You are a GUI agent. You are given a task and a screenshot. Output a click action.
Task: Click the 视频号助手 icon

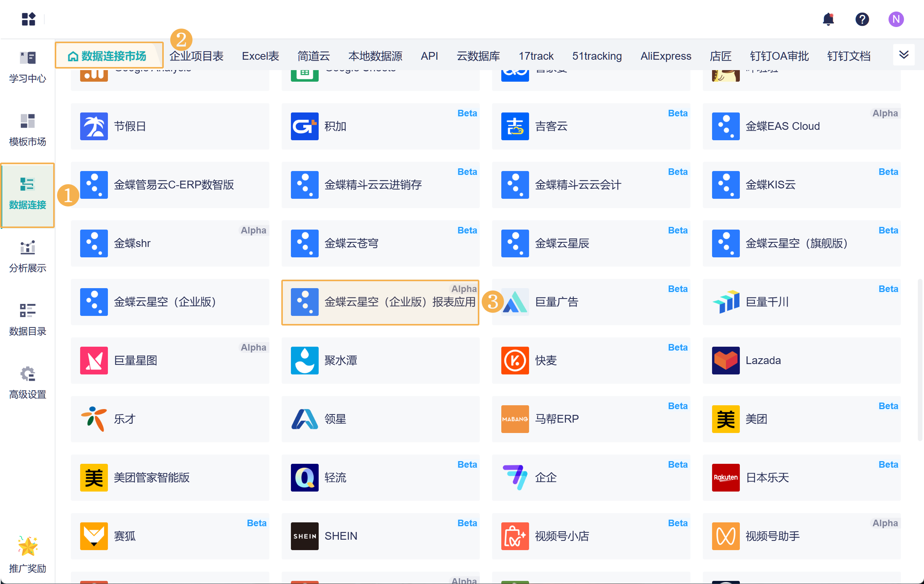(x=726, y=536)
